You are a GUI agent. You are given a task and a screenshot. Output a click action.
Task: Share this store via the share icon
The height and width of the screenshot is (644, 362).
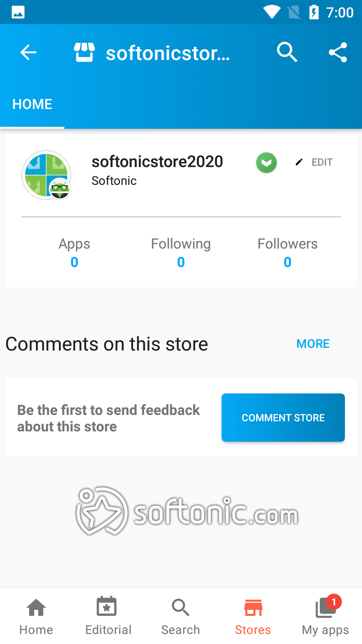(338, 53)
